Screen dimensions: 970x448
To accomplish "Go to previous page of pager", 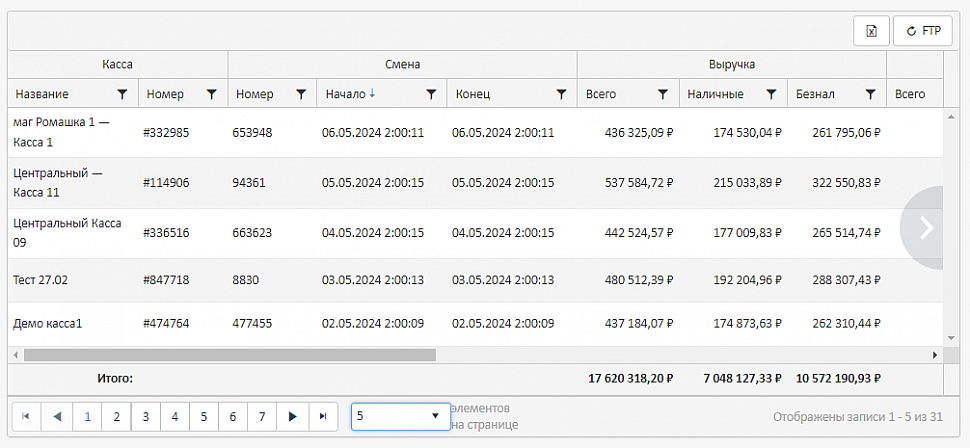I will (x=58, y=416).
